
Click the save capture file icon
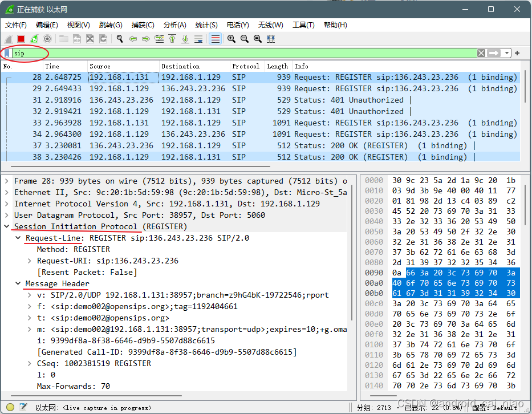[77, 39]
